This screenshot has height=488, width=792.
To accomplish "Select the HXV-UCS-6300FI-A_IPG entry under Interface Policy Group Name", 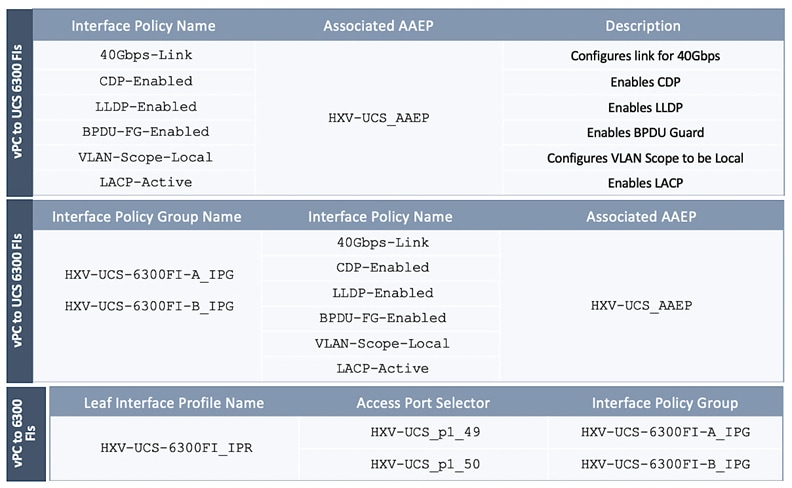I will (x=149, y=273).
